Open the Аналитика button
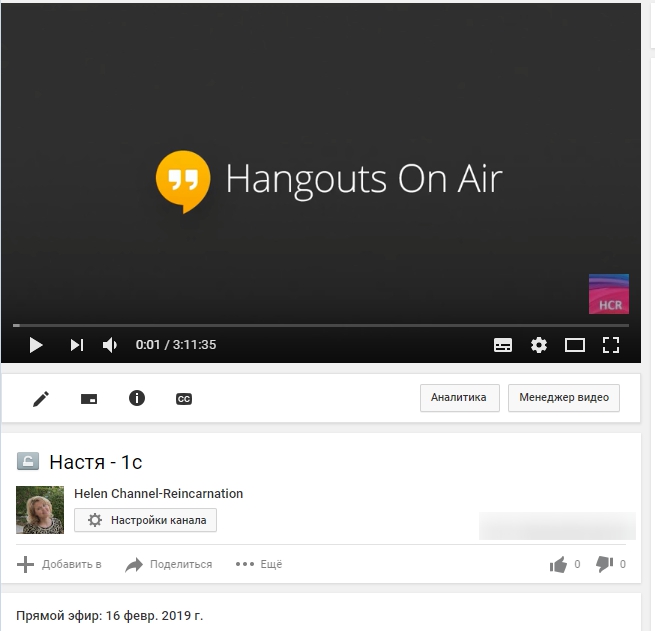This screenshot has height=631, width=655. [459, 397]
